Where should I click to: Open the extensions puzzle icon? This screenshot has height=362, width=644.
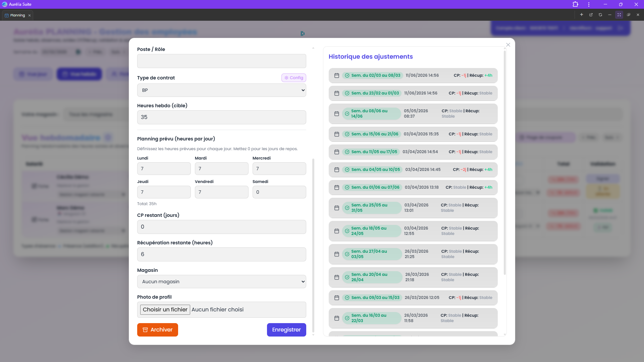click(x=575, y=4)
